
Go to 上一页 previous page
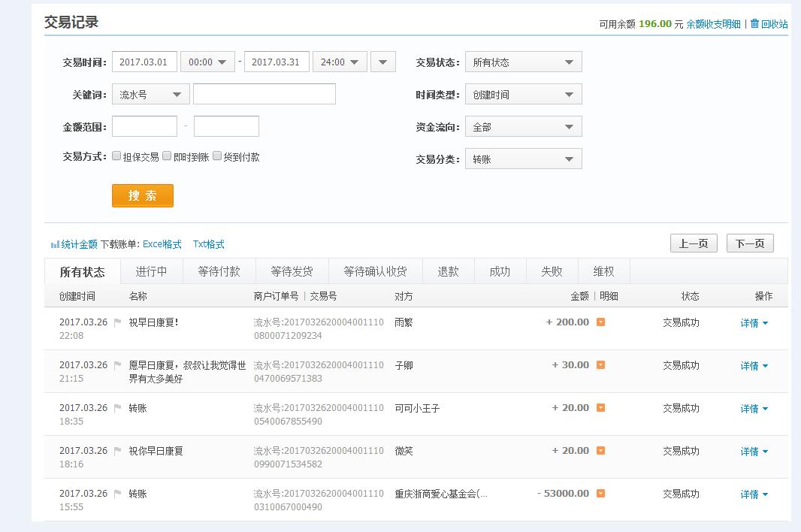694,243
